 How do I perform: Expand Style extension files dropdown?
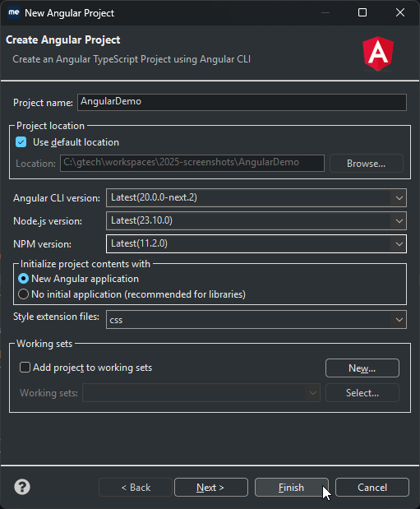coord(256,319)
